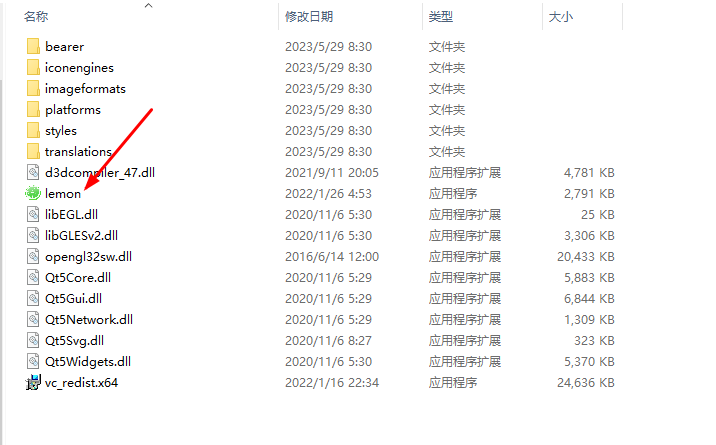The height and width of the screenshot is (445, 716).
Task: Select the bearer folder icon
Action: click(33, 47)
